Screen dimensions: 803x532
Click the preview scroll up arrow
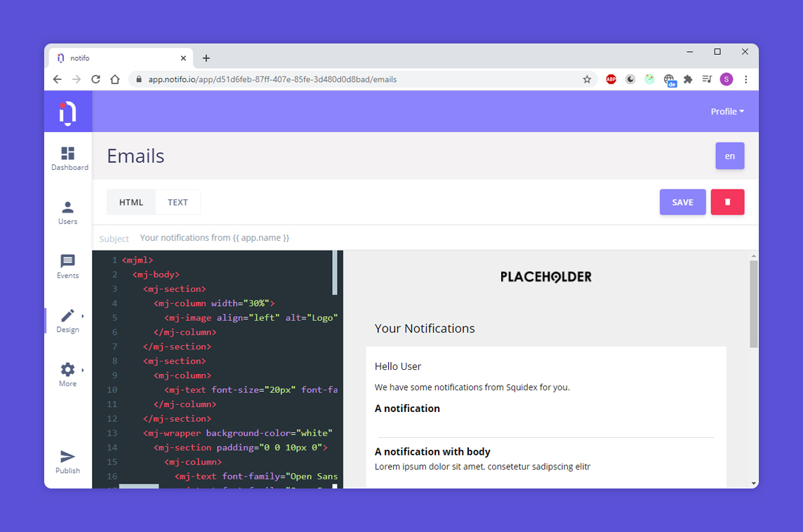click(753, 255)
